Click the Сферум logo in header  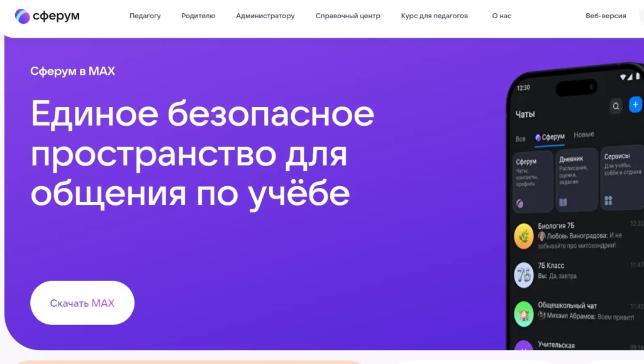click(x=47, y=16)
